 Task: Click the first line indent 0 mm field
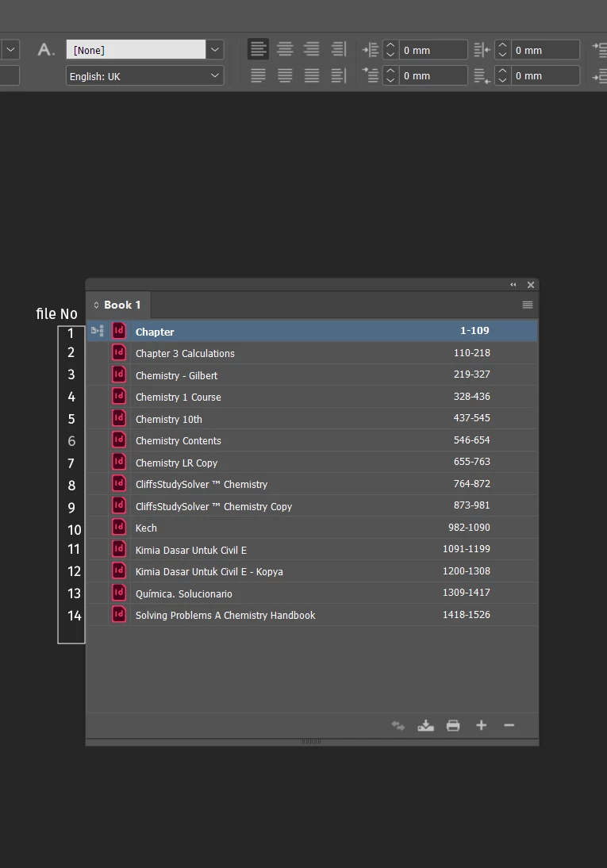pos(433,75)
